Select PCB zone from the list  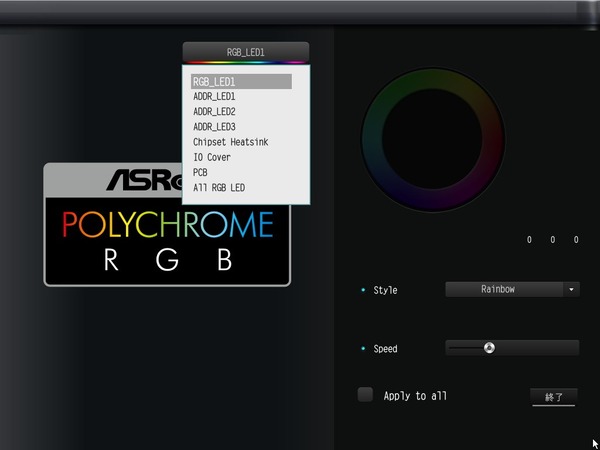pos(200,173)
